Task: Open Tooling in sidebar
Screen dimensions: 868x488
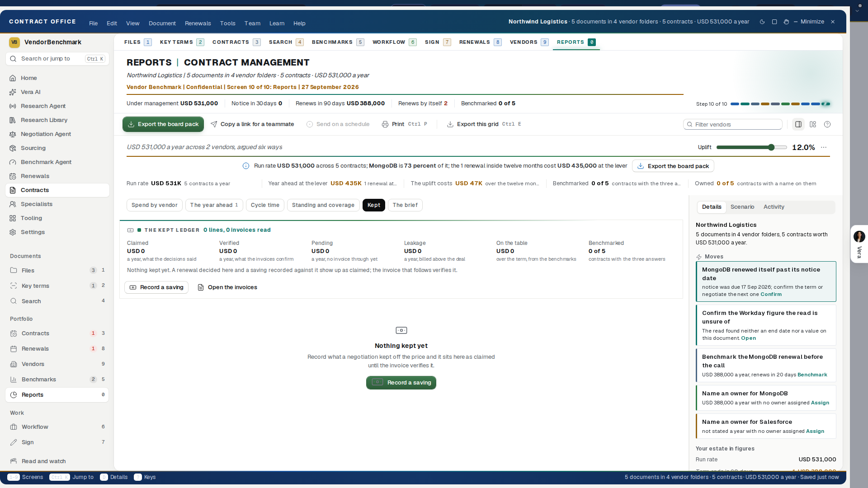Action: 57,218
